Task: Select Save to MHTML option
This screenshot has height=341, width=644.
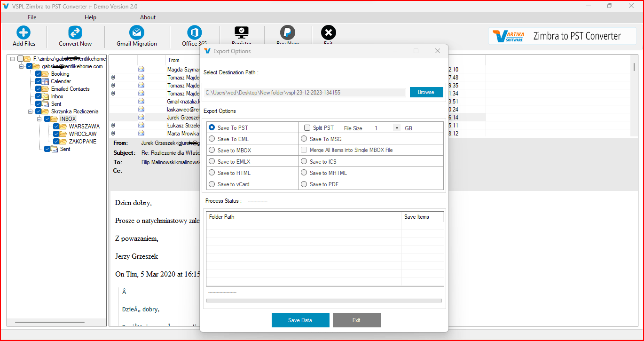Action: (304, 173)
